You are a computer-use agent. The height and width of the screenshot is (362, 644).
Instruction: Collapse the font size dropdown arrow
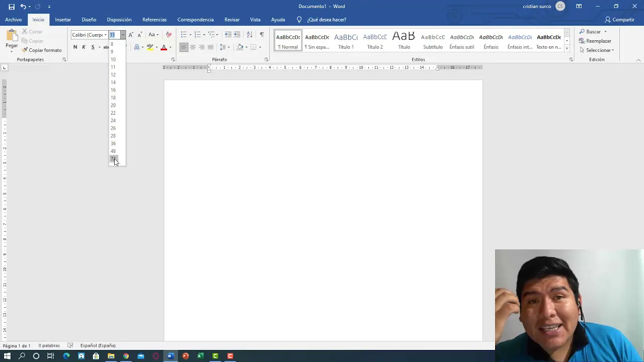[123, 35]
